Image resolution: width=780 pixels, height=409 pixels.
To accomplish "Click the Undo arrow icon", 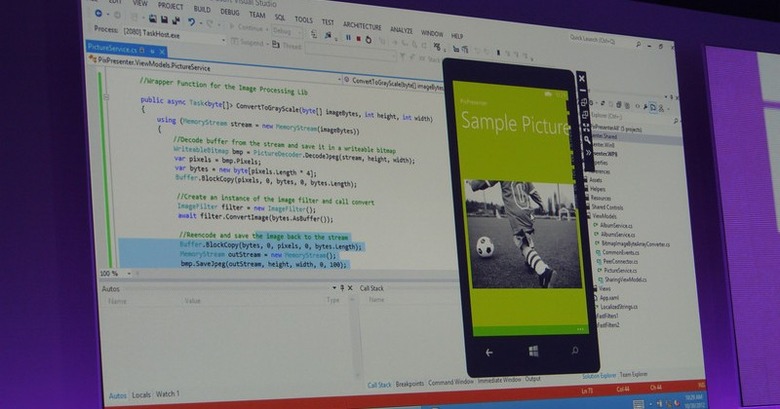I will (192, 22).
